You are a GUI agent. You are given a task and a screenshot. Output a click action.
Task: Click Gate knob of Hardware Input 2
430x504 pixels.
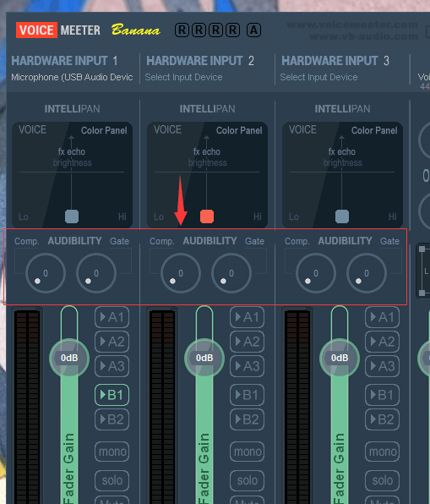[231, 273]
